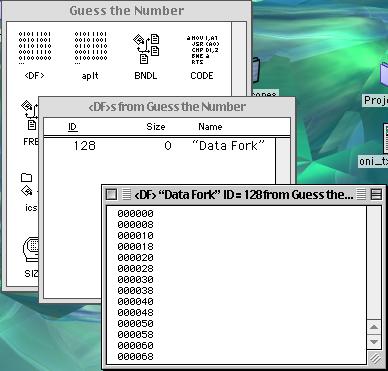Click the scroll up arrow in hex editor
This screenshot has width=388, height=371.
(374, 327)
